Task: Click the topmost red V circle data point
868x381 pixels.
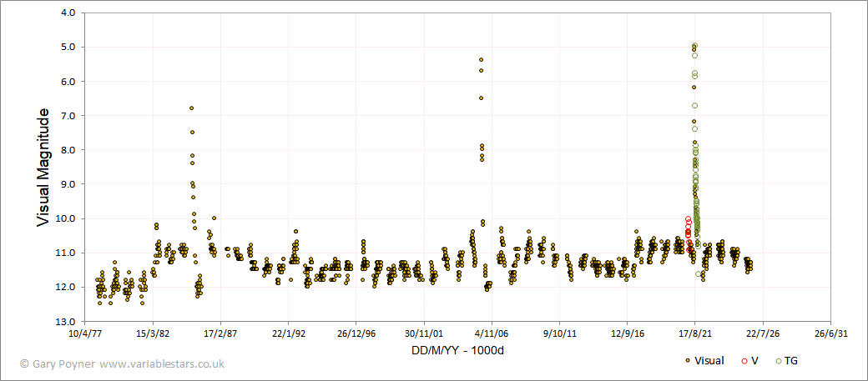Action: click(x=688, y=219)
